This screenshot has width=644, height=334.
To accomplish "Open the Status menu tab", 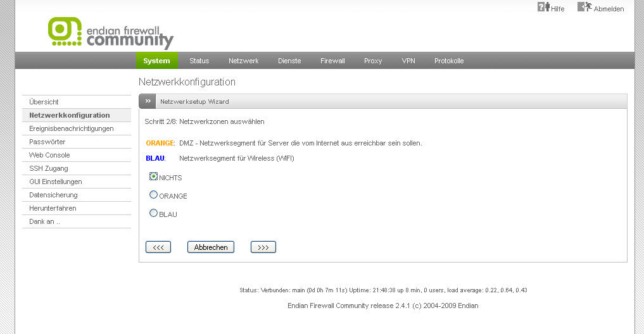I will [x=199, y=61].
